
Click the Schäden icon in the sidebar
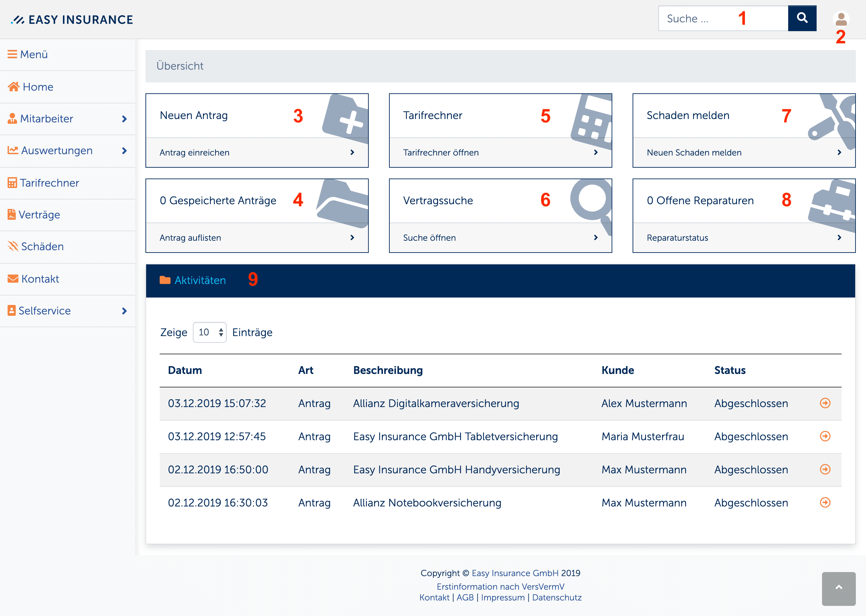point(13,246)
